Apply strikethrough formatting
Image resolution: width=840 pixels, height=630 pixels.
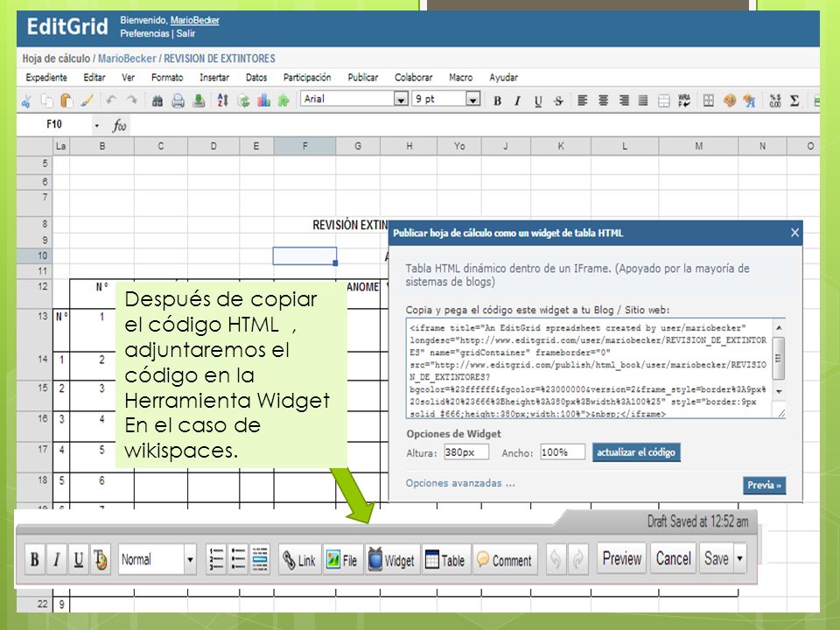click(x=558, y=101)
